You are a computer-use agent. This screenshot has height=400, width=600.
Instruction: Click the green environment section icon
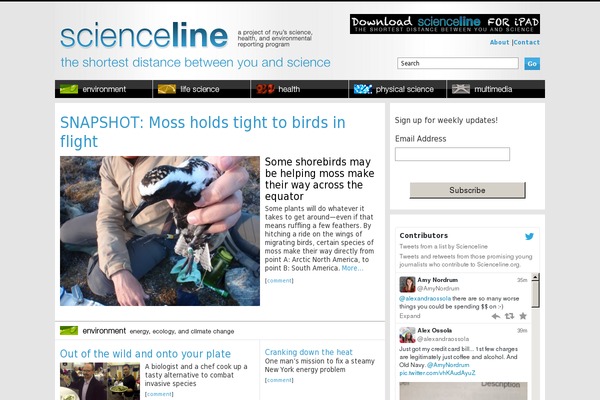[69, 331]
